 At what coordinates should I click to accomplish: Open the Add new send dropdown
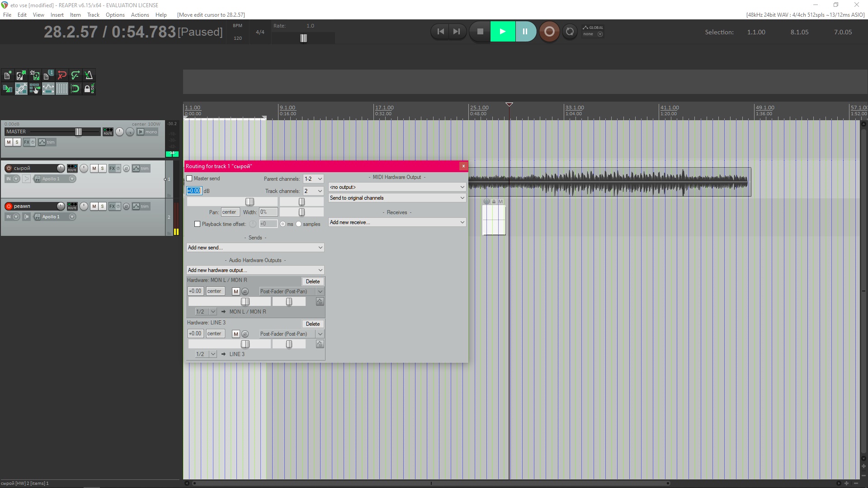pyautogui.click(x=255, y=248)
